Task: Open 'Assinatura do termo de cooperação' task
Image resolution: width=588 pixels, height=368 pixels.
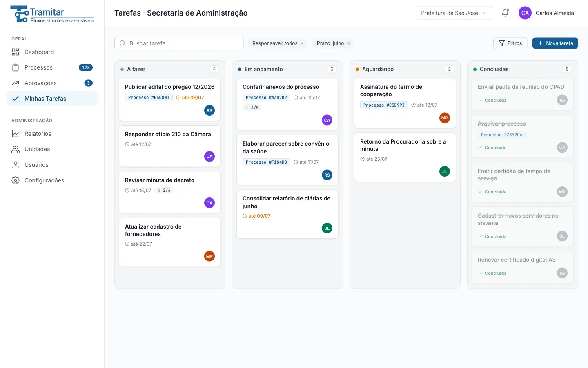Action: tap(405, 103)
